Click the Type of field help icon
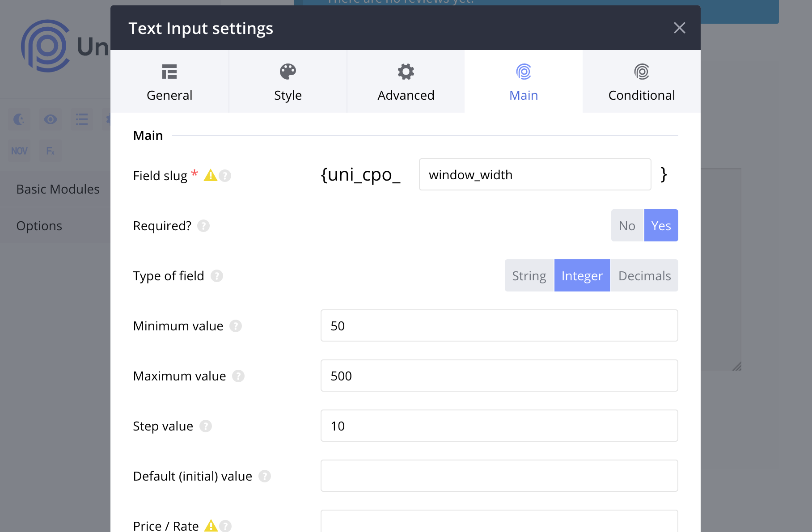The height and width of the screenshot is (532, 812). click(217, 276)
